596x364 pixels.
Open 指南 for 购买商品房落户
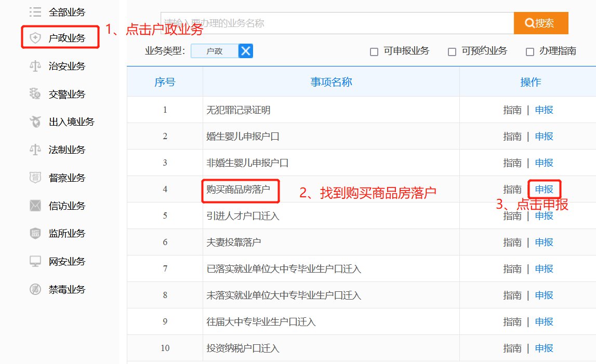coord(512,189)
